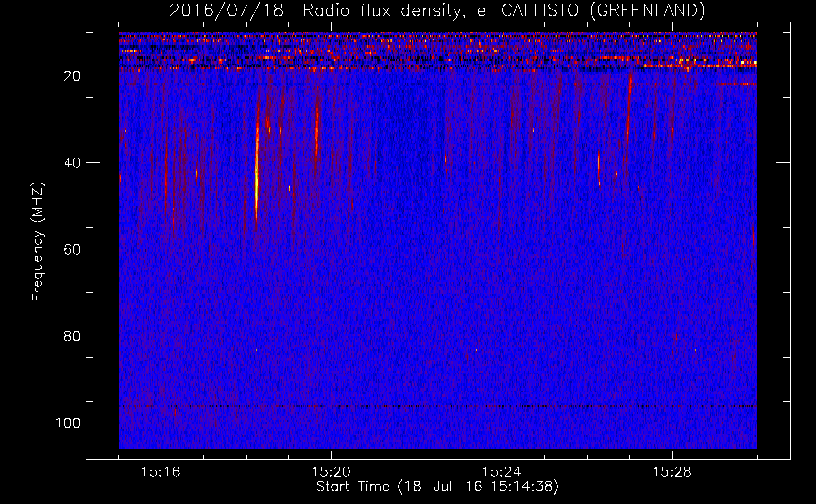Click the 15:20 time axis label

(x=331, y=472)
